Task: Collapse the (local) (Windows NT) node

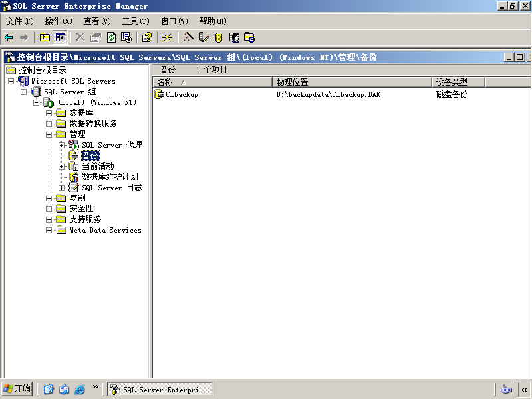Action: click(x=37, y=102)
